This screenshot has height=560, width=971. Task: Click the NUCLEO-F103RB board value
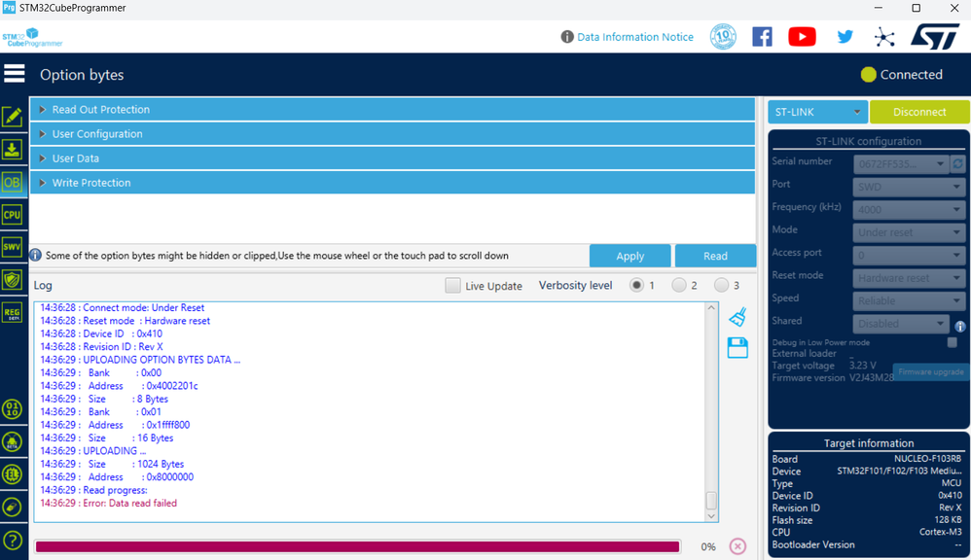point(927,459)
